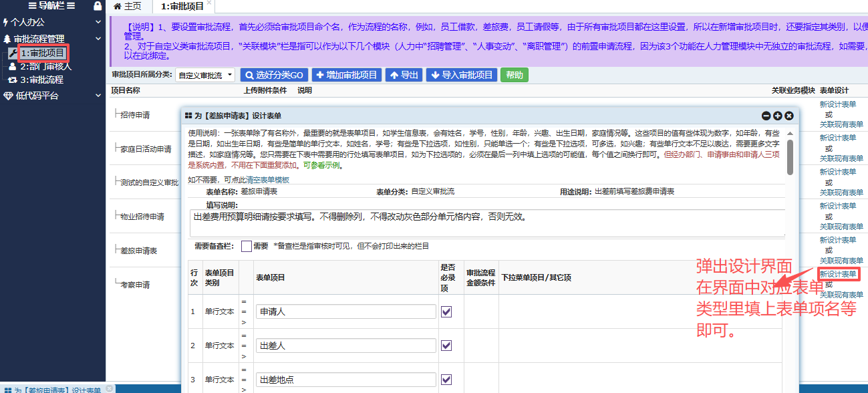Click the person icon for 2:部门审核人
Viewport: 868px width, 393px height.
pyautogui.click(x=13, y=66)
